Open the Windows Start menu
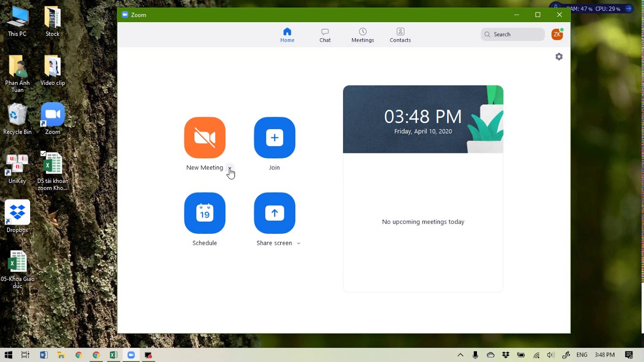644x362 pixels. pos(9,355)
